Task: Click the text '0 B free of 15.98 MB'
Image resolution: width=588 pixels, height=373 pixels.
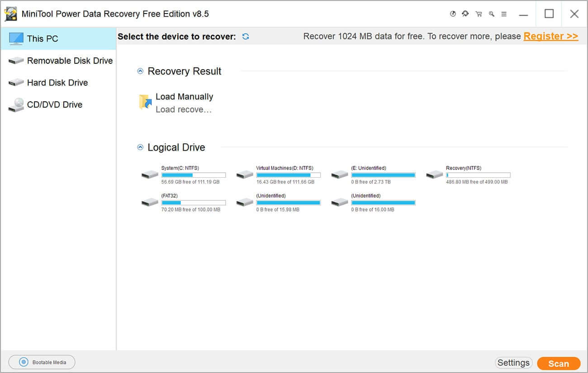Action: click(278, 210)
